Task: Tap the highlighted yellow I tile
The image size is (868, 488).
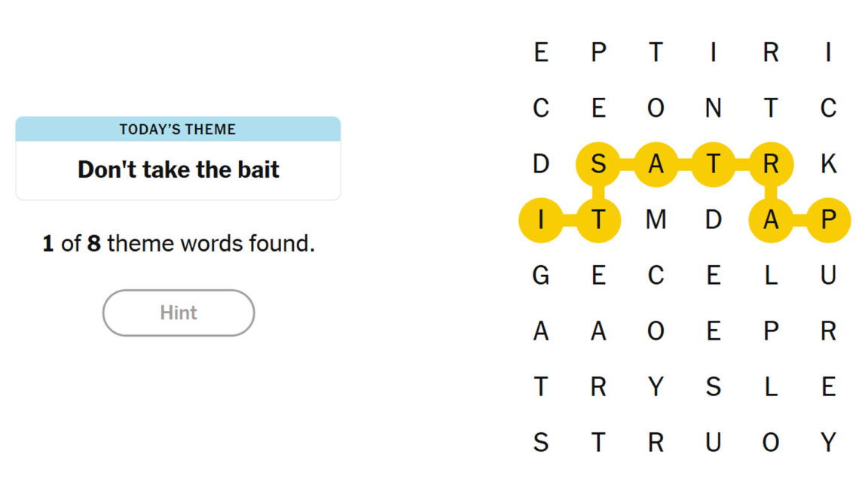Action: tap(541, 220)
